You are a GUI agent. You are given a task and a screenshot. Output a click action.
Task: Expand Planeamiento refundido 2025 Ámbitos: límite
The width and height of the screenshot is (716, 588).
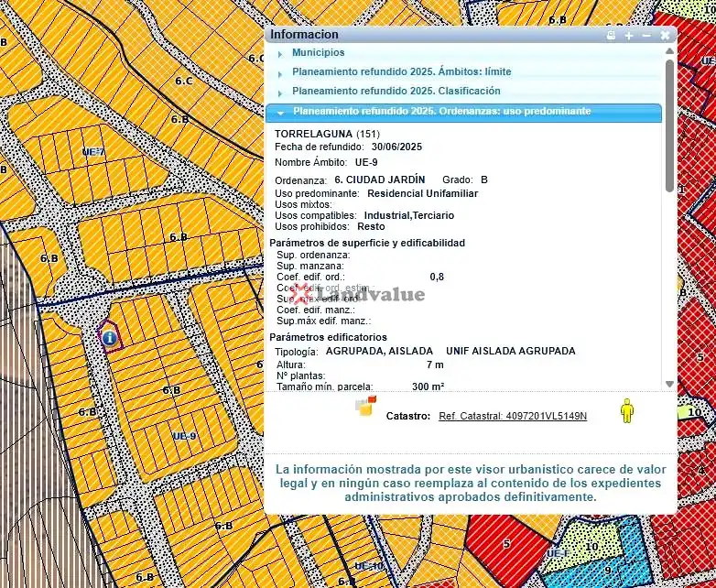click(x=401, y=71)
